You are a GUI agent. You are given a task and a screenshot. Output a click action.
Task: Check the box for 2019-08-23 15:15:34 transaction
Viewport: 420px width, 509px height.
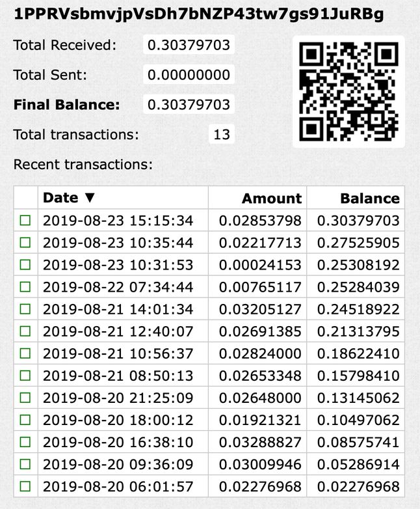click(x=25, y=221)
